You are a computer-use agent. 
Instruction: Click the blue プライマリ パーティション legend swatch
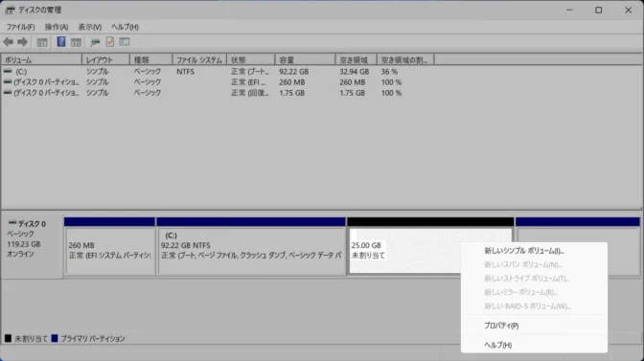click(x=55, y=338)
